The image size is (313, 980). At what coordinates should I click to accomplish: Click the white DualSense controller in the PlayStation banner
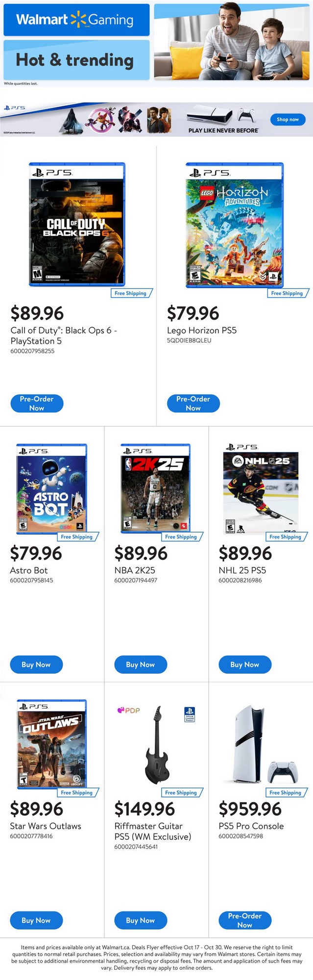pos(246,115)
